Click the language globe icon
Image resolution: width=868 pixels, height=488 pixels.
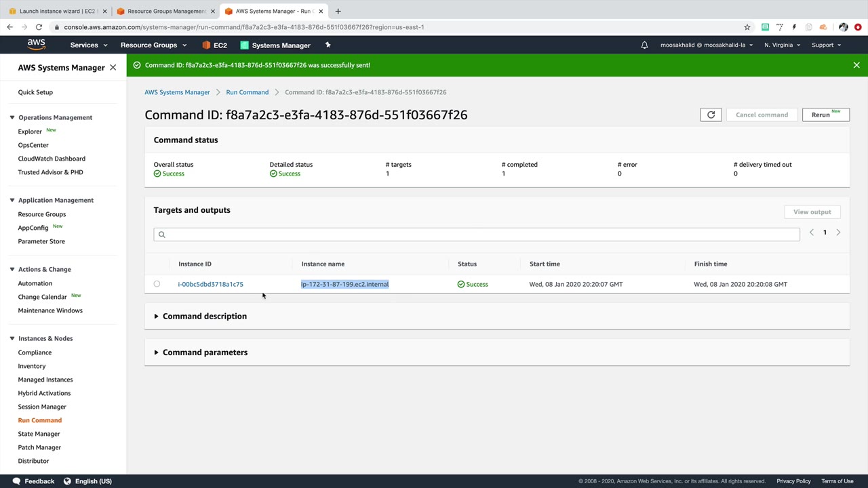[67, 481]
